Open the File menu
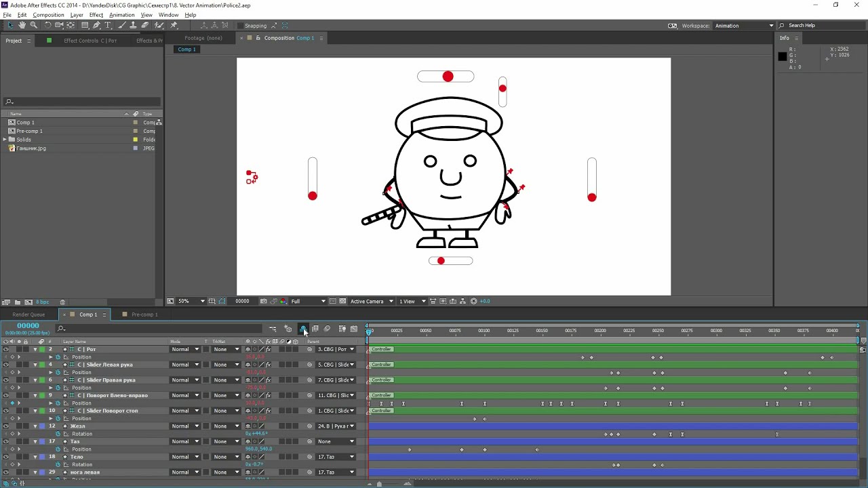Screen dimensions: 868x488 click(x=7, y=15)
